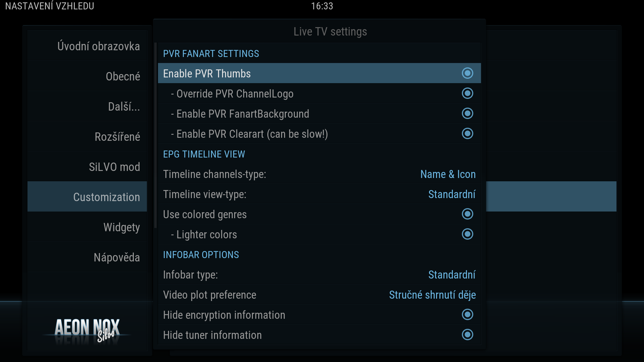
Task: Select Obecné category in sidebar
Action: click(x=123, y=76)
